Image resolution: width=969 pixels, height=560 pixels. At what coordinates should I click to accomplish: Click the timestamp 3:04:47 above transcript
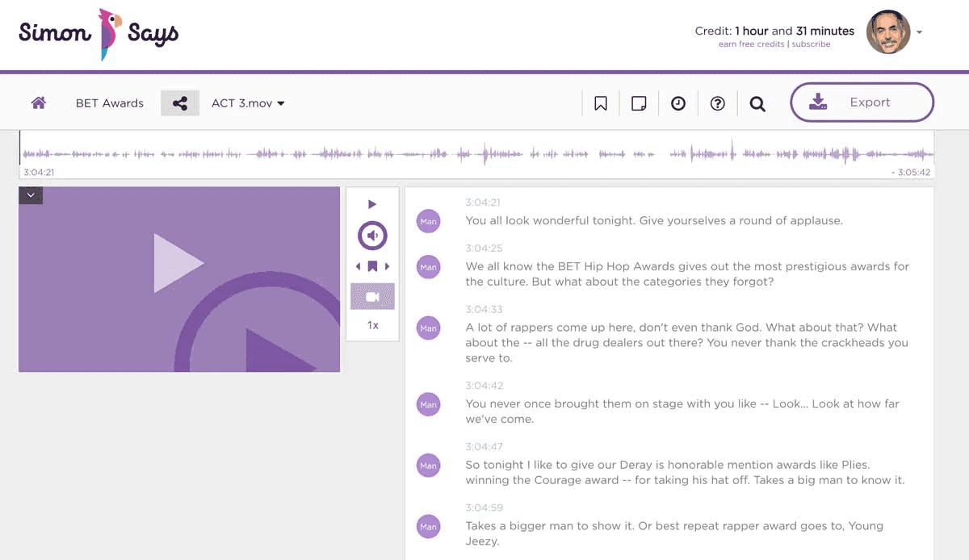coord(484,446)
